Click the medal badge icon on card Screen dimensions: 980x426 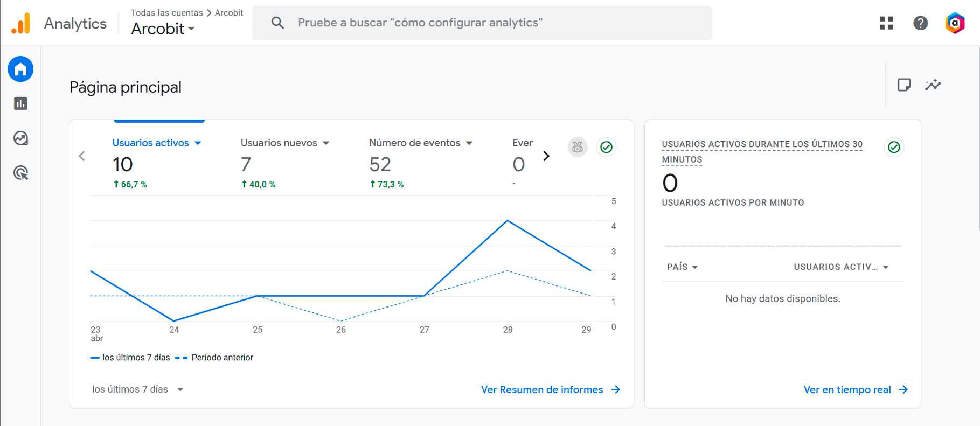[x=578, y=147]
